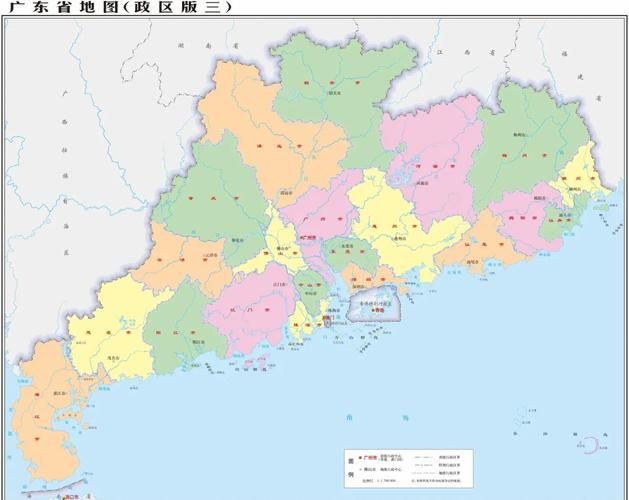Click the small black 韶关市 seat label
The height and width of the screenshot is (500, 629).
click(335, 93)
